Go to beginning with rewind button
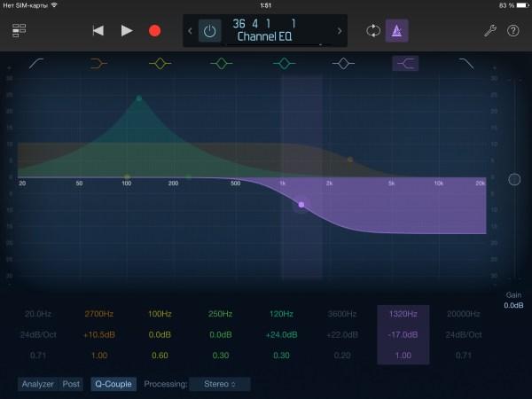The width and height of the screenshot is (532, 399). point(98,30)
